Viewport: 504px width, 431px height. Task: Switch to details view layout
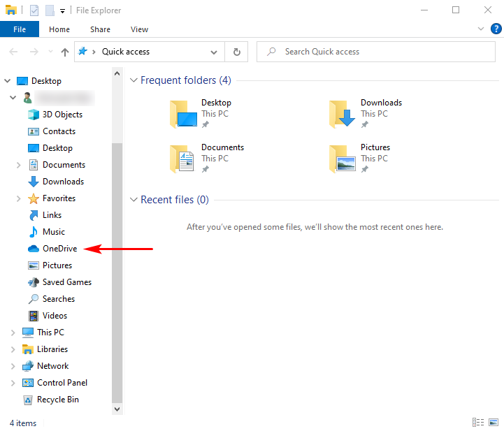[x=478, y=423]
